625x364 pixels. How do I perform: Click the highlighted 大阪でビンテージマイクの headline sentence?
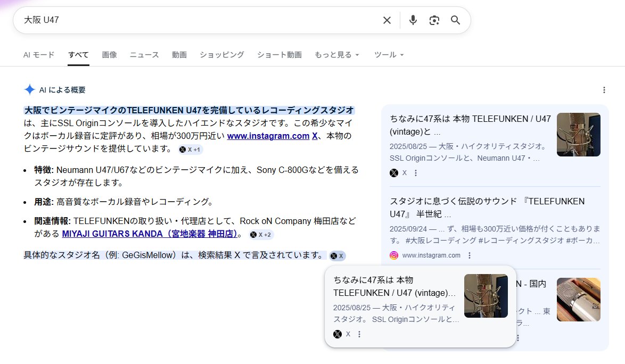[x=190, y=110]
